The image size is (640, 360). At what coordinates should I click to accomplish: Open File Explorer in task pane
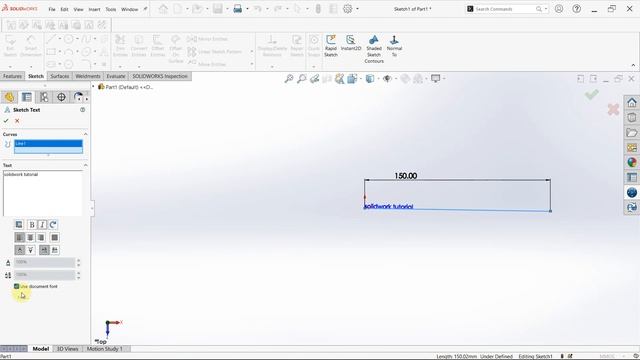click(632, 133)
